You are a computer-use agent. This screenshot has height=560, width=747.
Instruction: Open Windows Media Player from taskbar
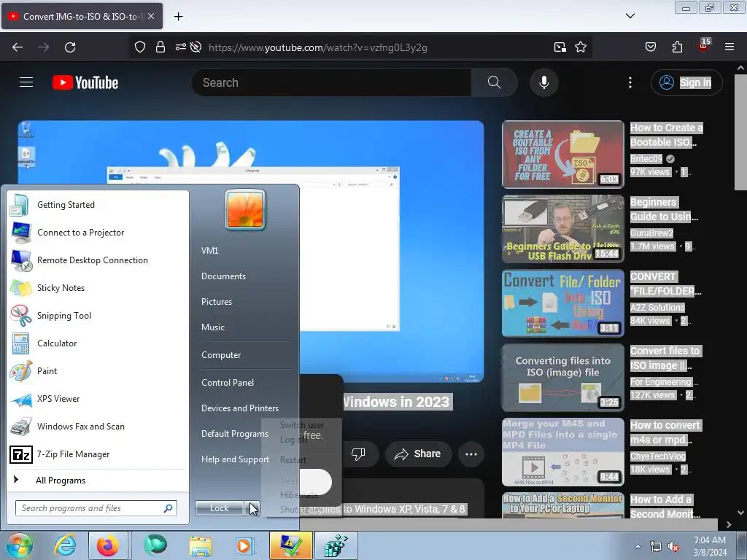[244, 545]
